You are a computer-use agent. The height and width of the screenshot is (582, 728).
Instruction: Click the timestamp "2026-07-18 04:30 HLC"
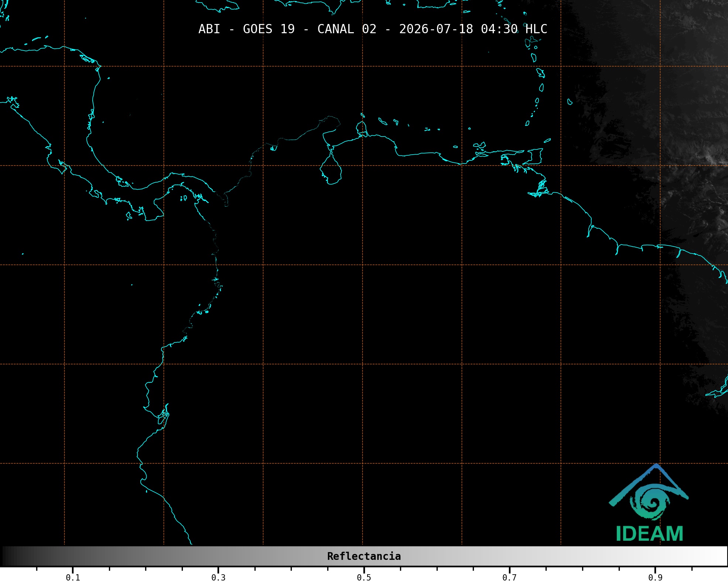click(473, 29)
